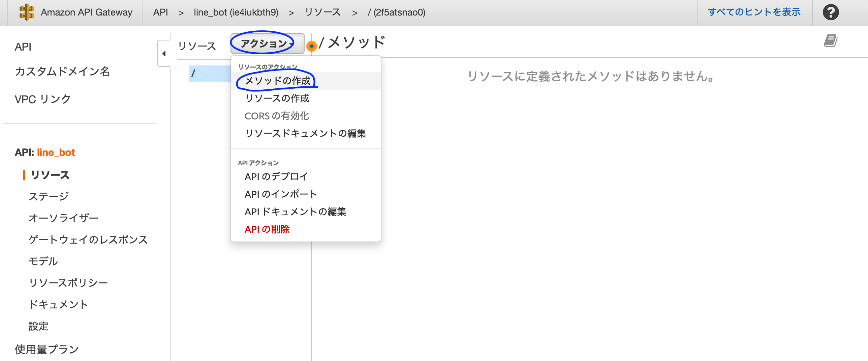The image size is (868, 361).
Task: Click line_bot (ie4iukbth9) in breadcrumb
Action: [x=236, y=12]
